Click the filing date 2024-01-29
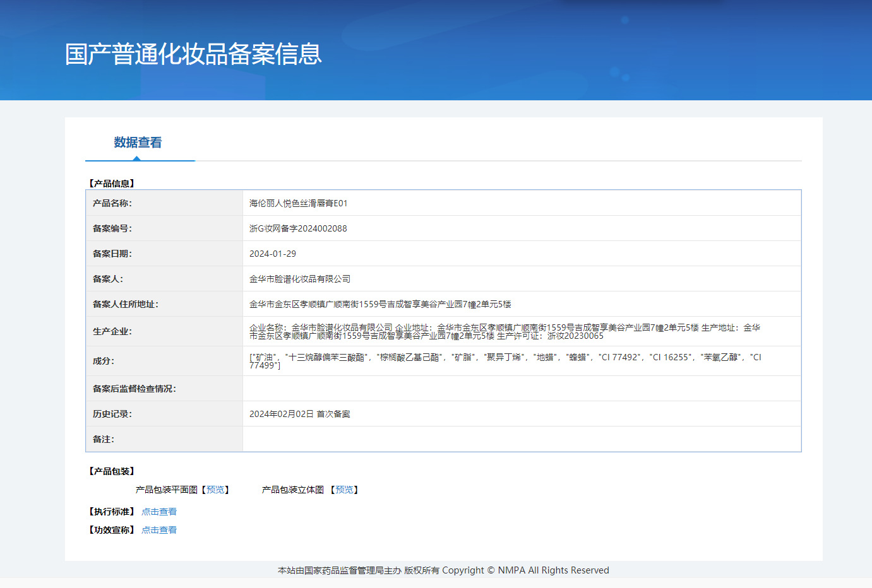 tap(273, 254)
